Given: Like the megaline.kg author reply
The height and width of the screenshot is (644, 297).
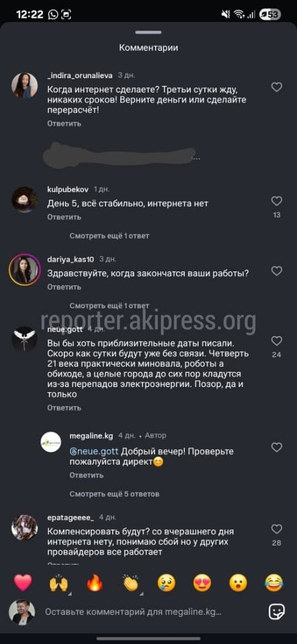Looking at the screenshot, I should click(277, 447).
